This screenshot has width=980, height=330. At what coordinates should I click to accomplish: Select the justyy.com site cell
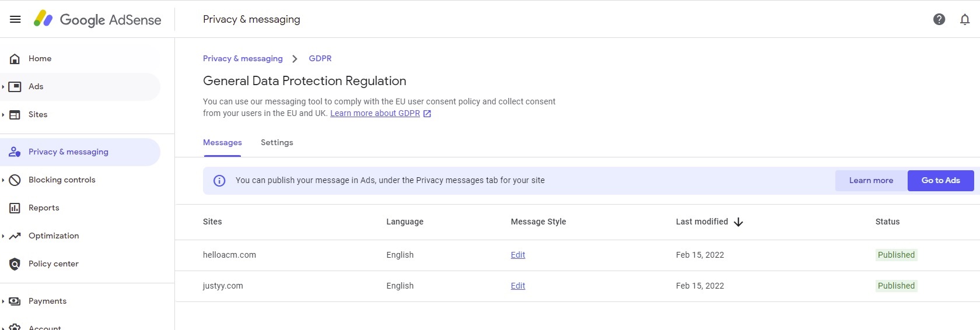point(223,286)
